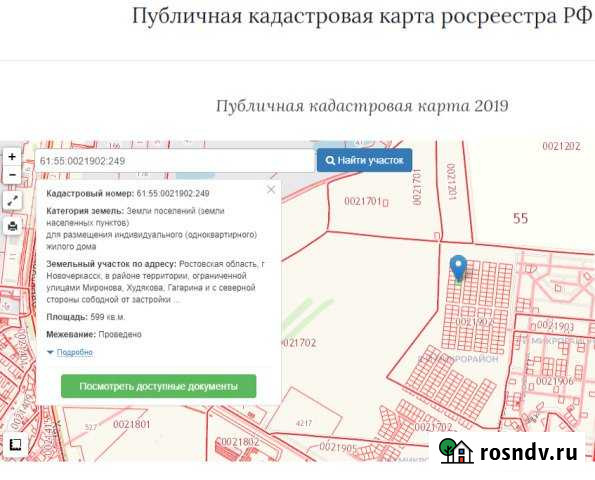This screenshot has height=480, width=595.
Task: Click map quarter label 0021202
Action: pyautogui.click(x=561, y=146)
